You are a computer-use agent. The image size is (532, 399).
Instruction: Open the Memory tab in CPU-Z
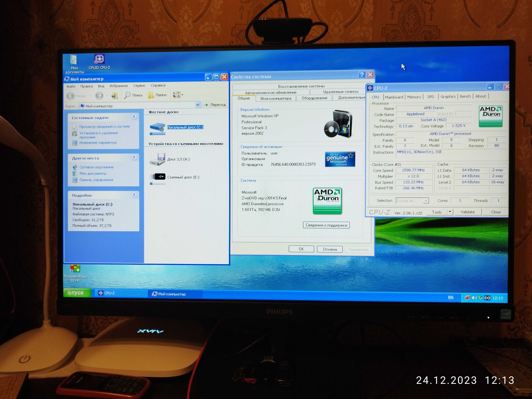[414, 97]
